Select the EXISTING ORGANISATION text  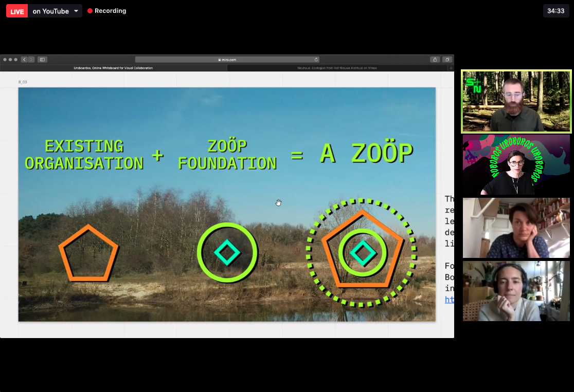(x=84, y=155)
